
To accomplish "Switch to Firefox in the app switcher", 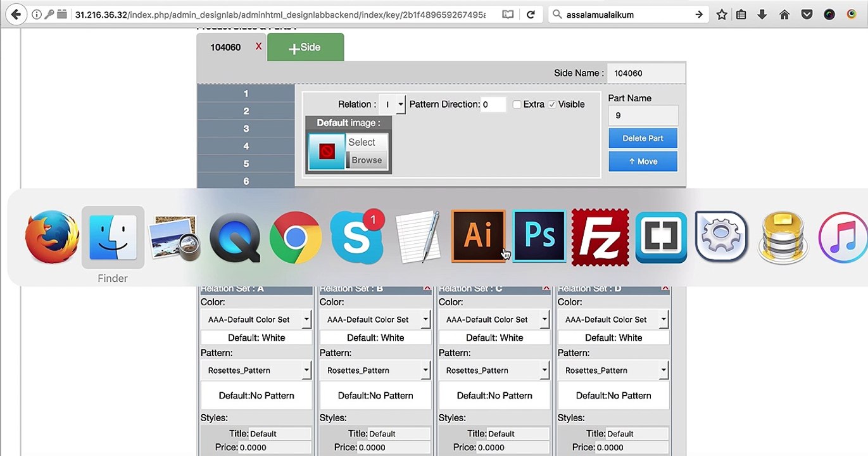I will [x=53, y=237].
